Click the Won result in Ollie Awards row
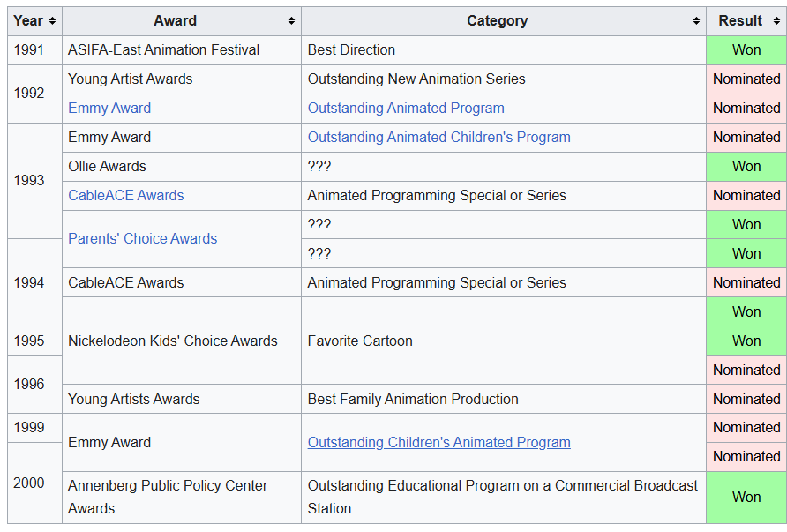This screenshot has width=787, height=532. pyautogui.click(x=746, y=167)
